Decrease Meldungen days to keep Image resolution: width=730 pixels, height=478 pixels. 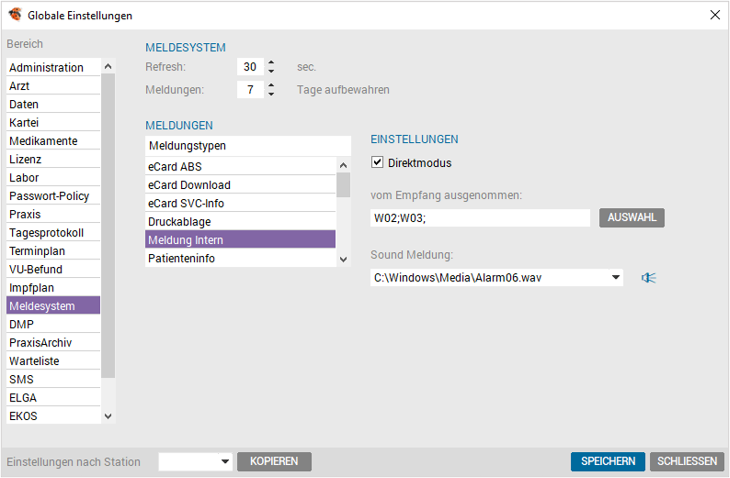tap(271, 94)
